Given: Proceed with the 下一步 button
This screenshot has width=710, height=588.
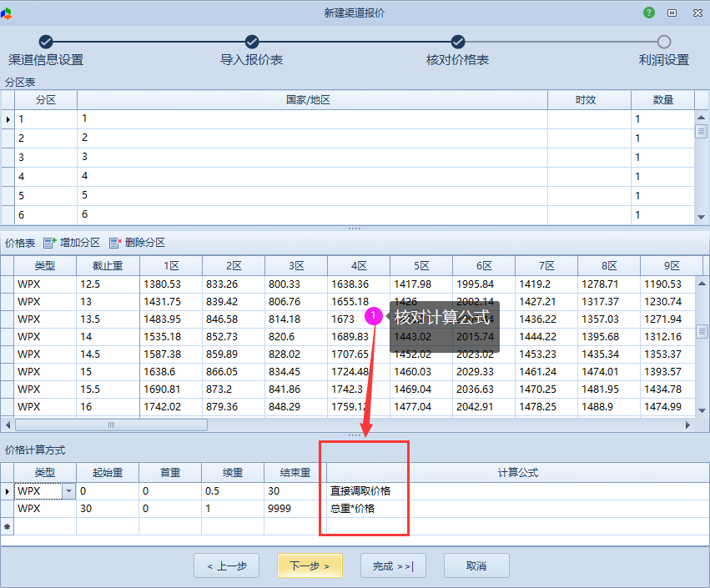Looking at the screenshot, I should (310, 565).
